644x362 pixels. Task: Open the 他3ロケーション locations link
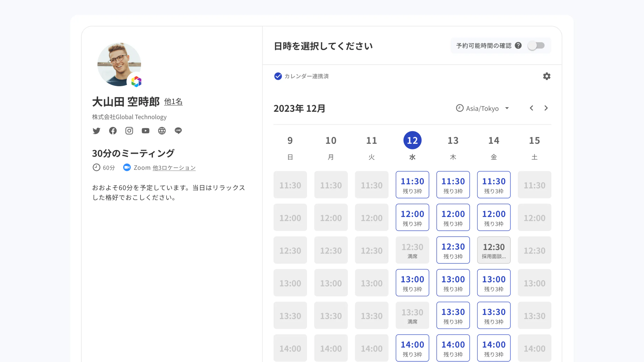174,168
